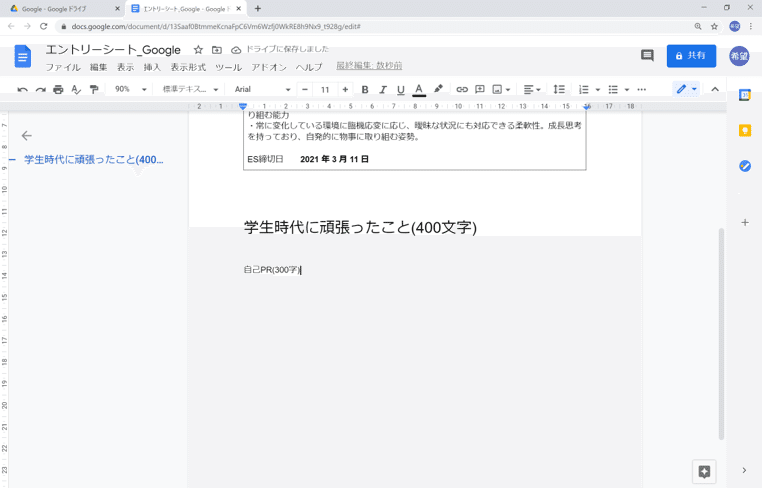Open the 希望 account avatar
Image resolution: width=762 pixels, height=488 pixels.
(739, 56)
